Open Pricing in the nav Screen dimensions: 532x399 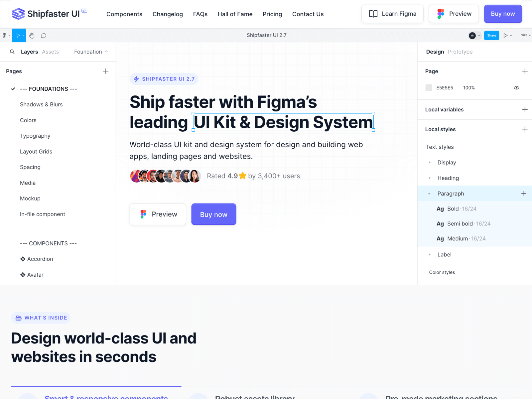tap(272, 14)
